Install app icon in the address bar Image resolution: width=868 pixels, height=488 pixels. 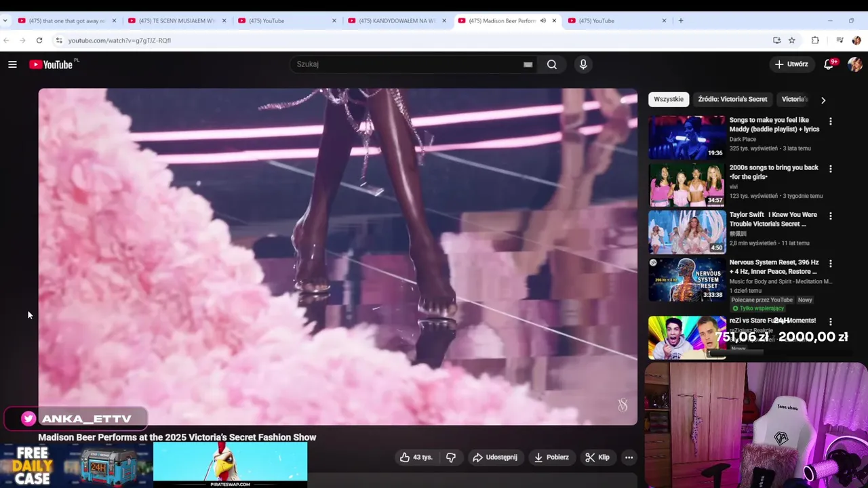pos(777,41)
